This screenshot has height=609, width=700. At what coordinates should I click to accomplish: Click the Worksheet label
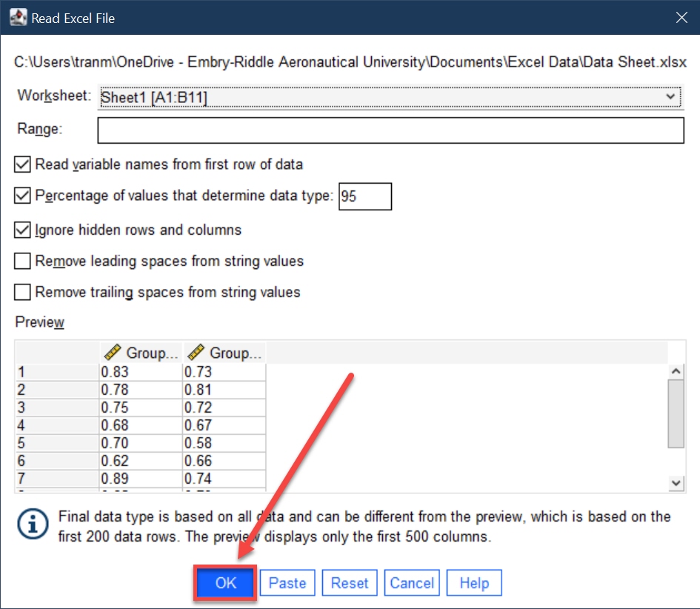point(54,96)
